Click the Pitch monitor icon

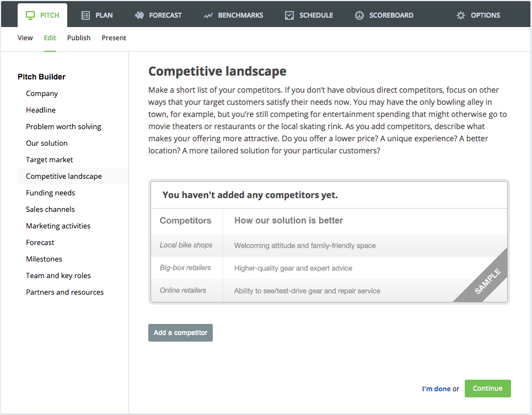click(x=30, y=15)
